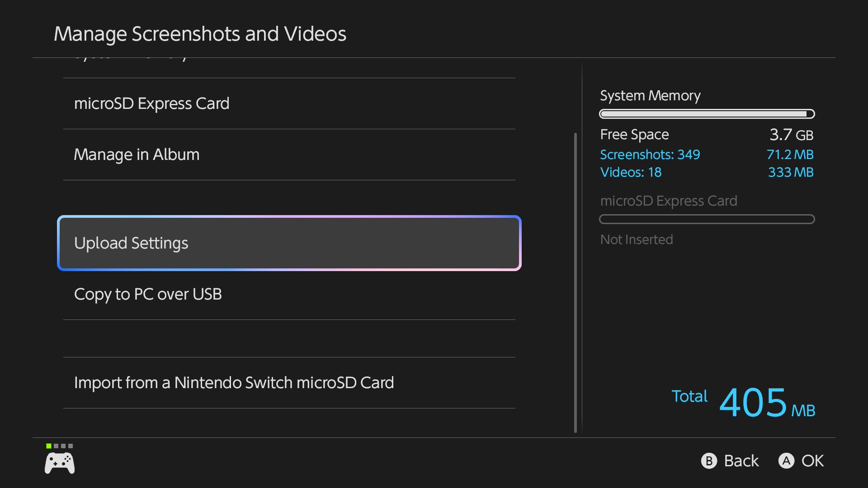Select the Screenshots: 349 entry
The image size is (868, 488).
coord(650,154)
